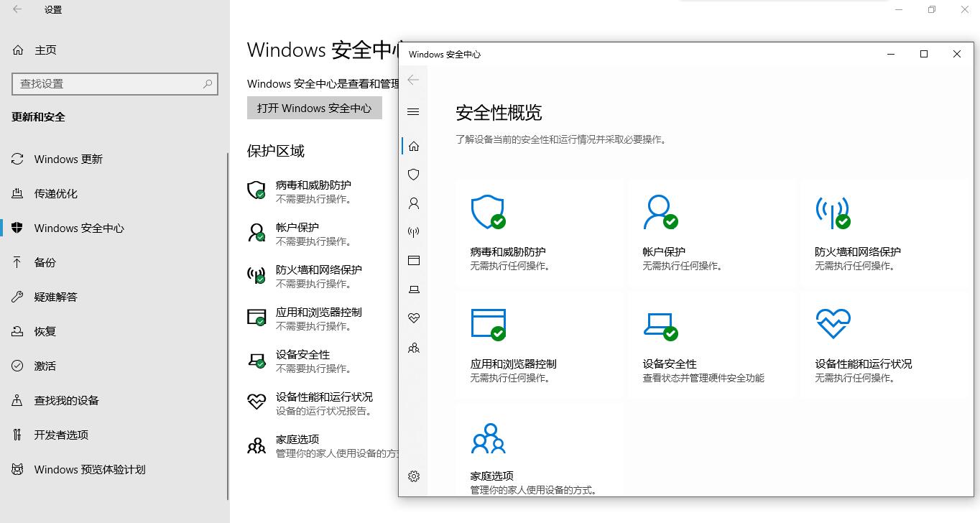Select the home icon in Windows Security sidebar
980x523 pixels.
tap(413, 145)
